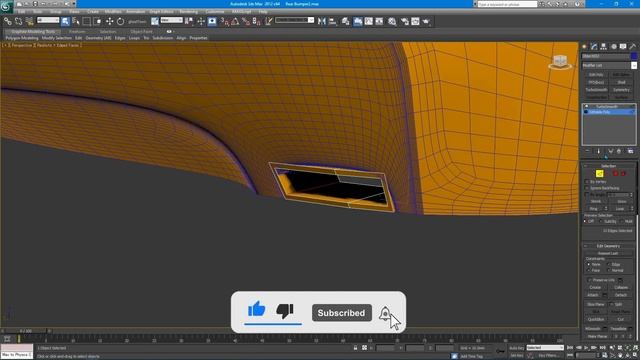Open the Layer Manager
Image resolution: width=640 pixels, height=360 pixels.
point(346,21)
